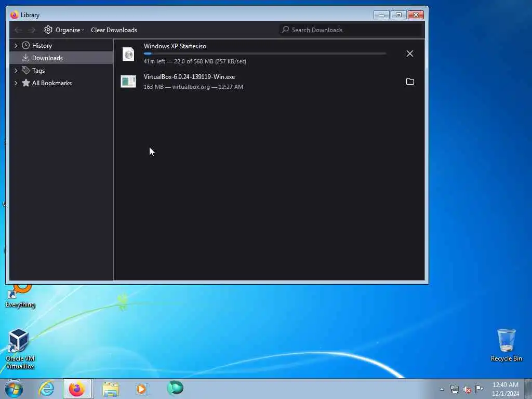
Task: Click the Show Desktop strip at taskbar end
Action: pos(528,389)
